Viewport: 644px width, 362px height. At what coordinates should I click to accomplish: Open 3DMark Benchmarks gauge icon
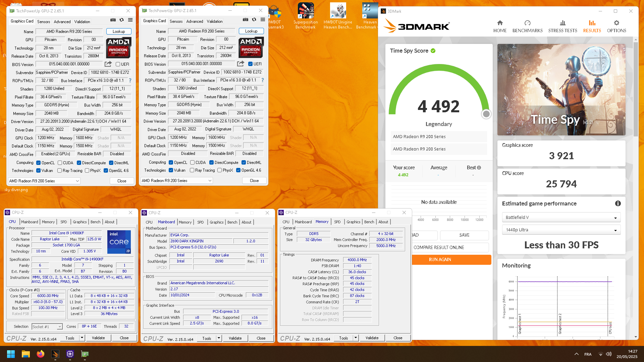527,23
